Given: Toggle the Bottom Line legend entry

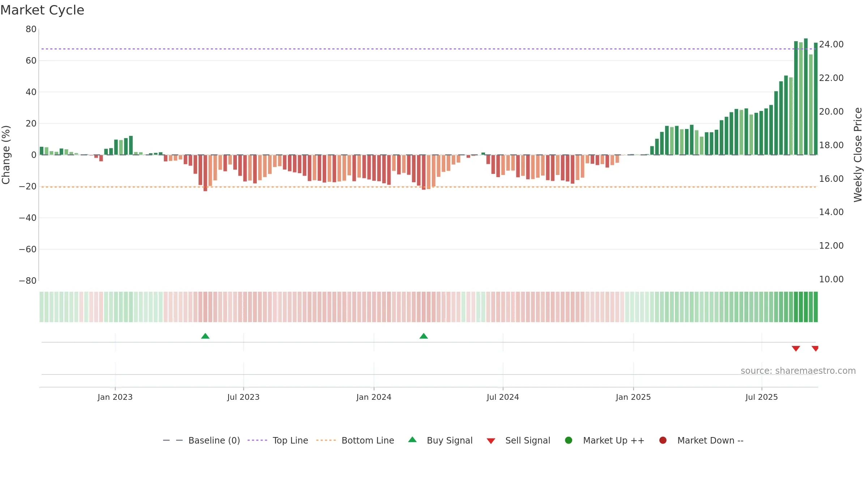Looking at the screenshot, I should coord(355,440).
